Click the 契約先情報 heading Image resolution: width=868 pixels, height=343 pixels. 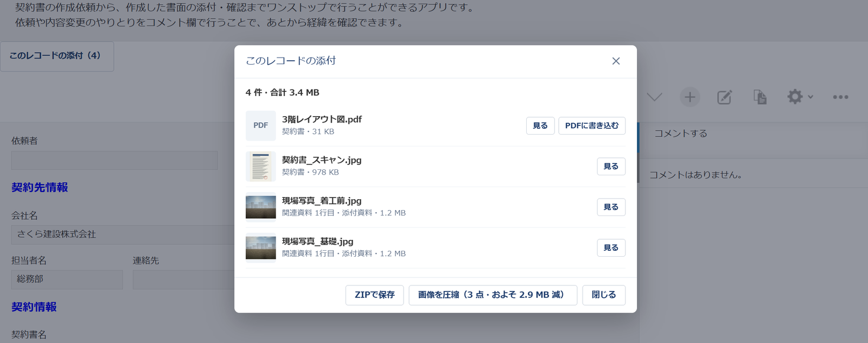tap(40, 188)
